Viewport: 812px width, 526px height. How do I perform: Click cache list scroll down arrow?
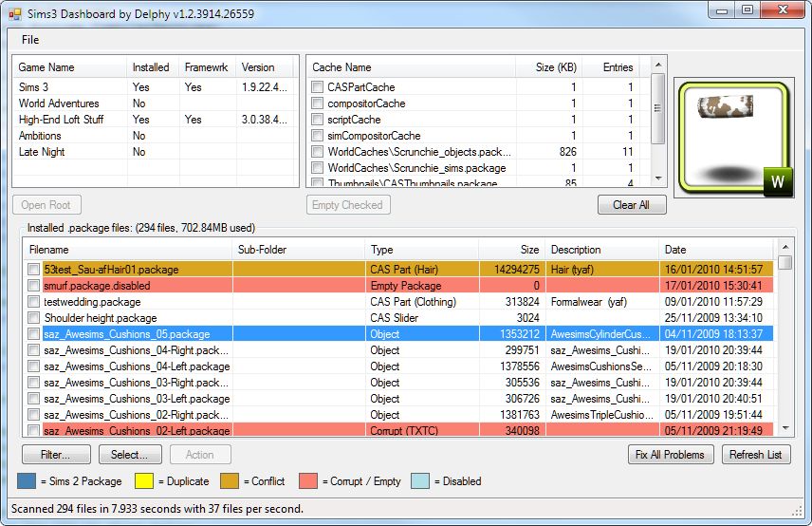coord(658,178)
